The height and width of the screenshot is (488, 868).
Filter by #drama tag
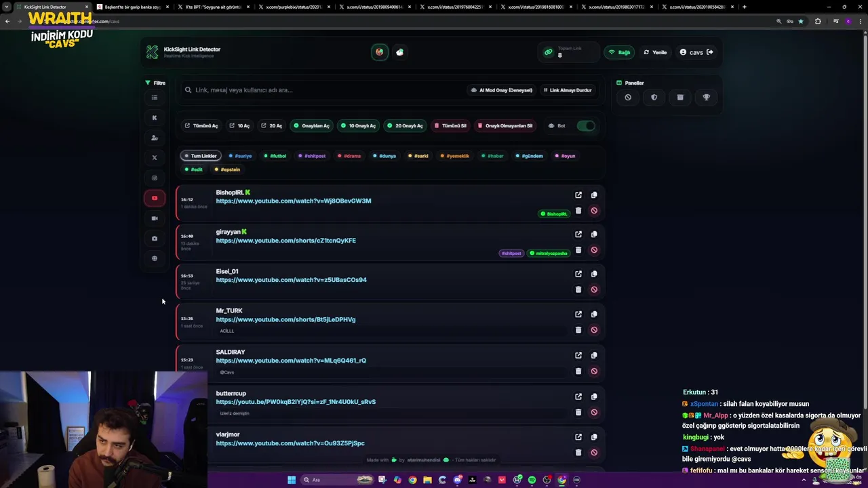(349, 156)
